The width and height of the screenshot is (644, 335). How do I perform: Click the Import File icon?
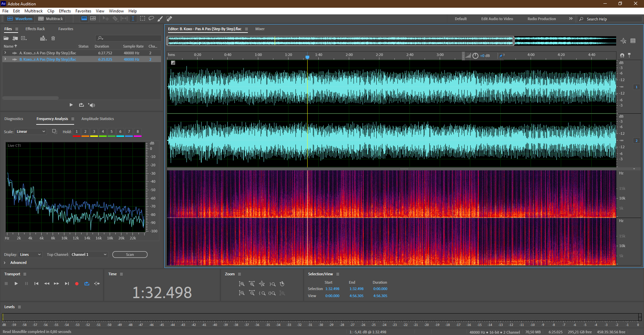pyautogui.click(x=15, y=38)
